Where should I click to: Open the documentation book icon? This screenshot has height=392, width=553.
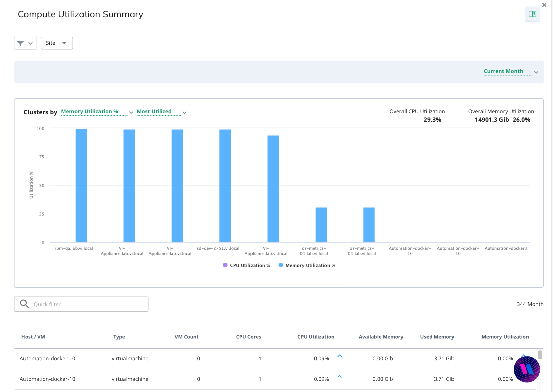point(532,14)
